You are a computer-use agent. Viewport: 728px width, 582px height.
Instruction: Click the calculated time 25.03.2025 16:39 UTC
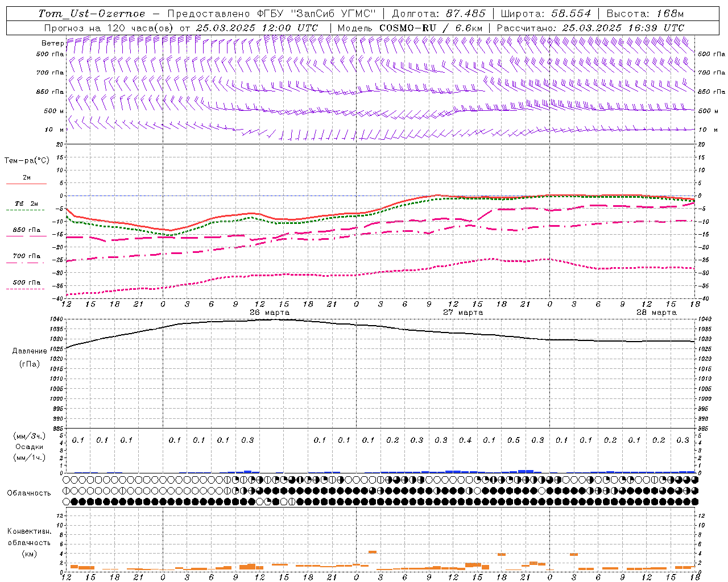623,28
